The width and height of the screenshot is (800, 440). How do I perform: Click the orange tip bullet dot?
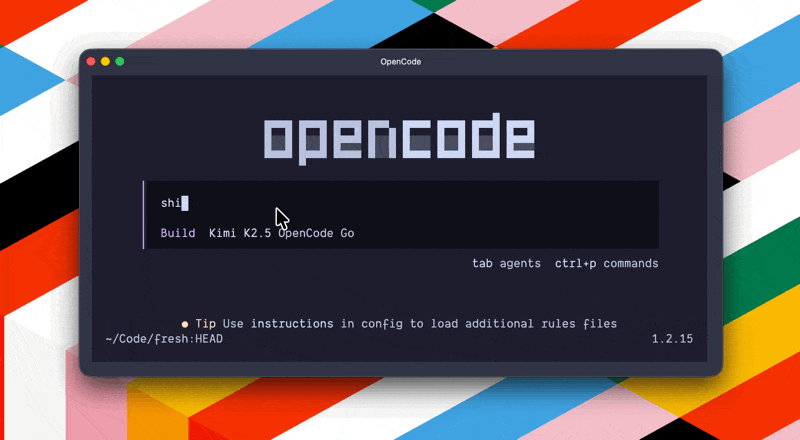click(185, 324)
